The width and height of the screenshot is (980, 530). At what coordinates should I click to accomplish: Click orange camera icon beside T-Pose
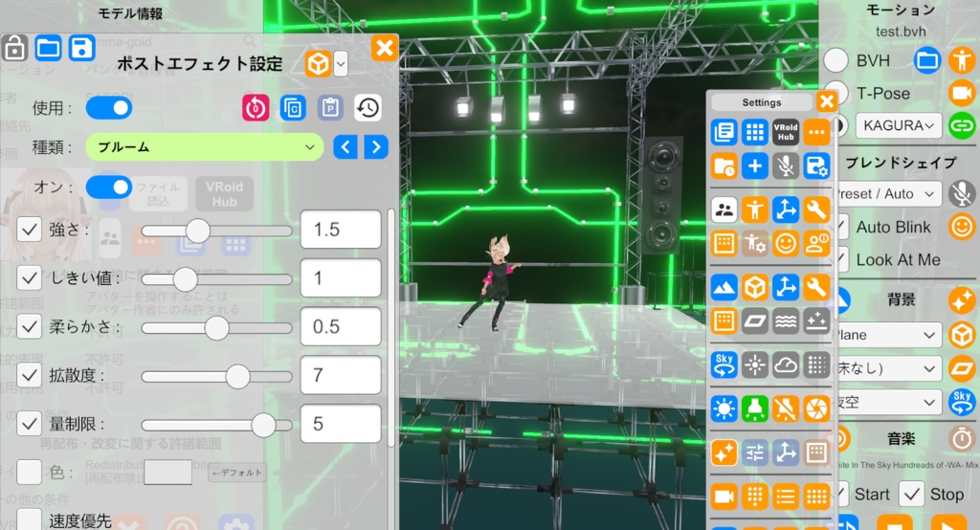point(962,93)
